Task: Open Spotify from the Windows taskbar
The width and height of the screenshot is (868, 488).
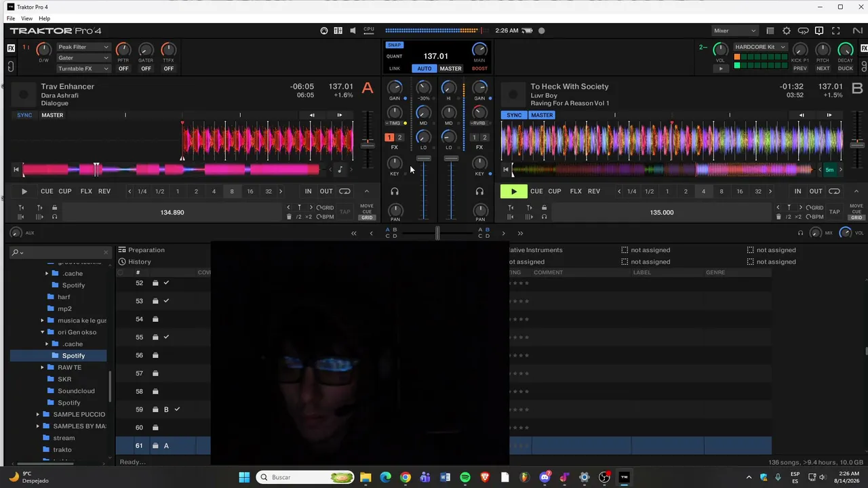Action: pyautogui.click(x=465, y=477)
